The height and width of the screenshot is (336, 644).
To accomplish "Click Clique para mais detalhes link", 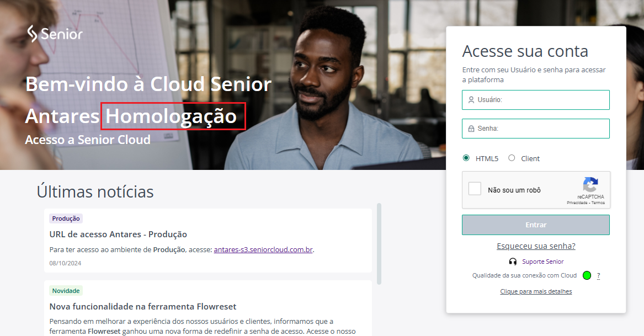I will pyautogui.click(x=536, y=292).
